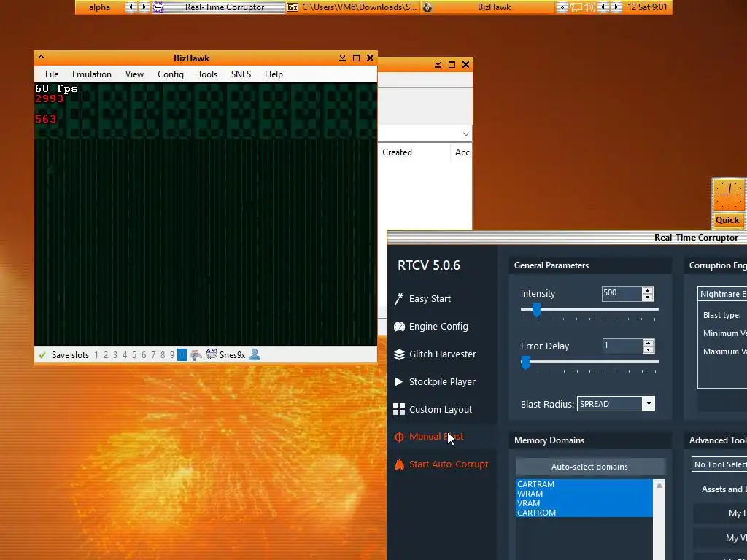Screen dimensions: 747x560
Task: Click the Start Auto-Corrupt label
Action: (449, 464)
